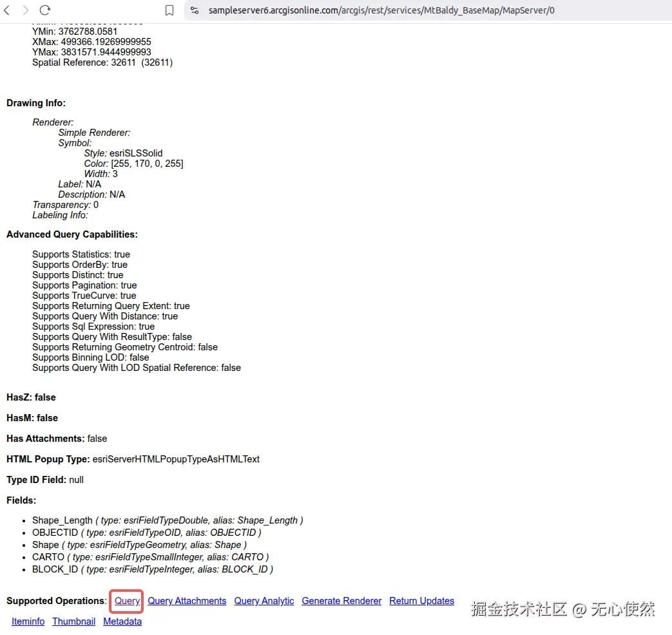Click the CARTO field entry

(150, 557)
